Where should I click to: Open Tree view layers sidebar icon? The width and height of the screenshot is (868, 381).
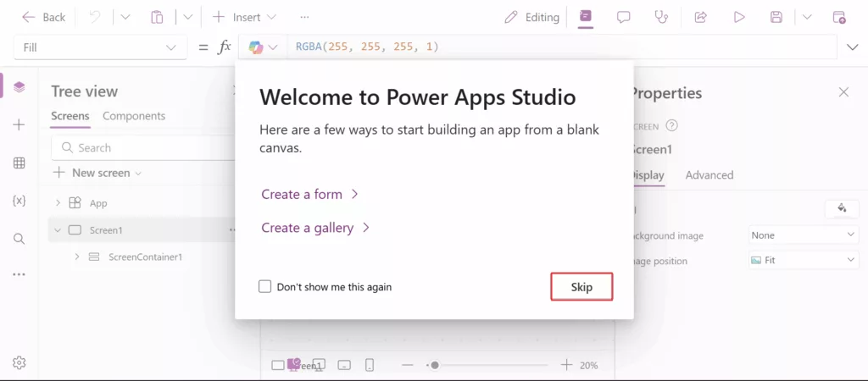coord(19,87)
